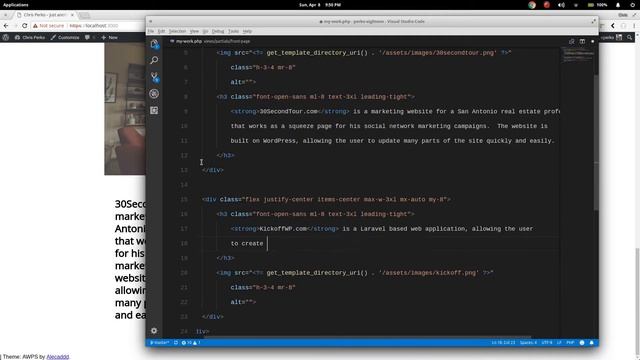Open system notifications bell in top panel

coord(618,5)
